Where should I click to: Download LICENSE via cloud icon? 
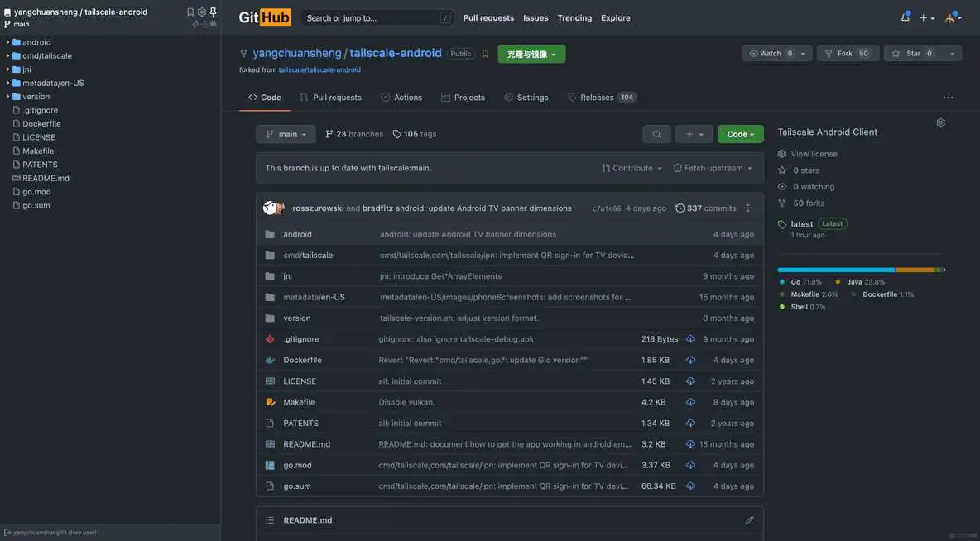(690, 381)
